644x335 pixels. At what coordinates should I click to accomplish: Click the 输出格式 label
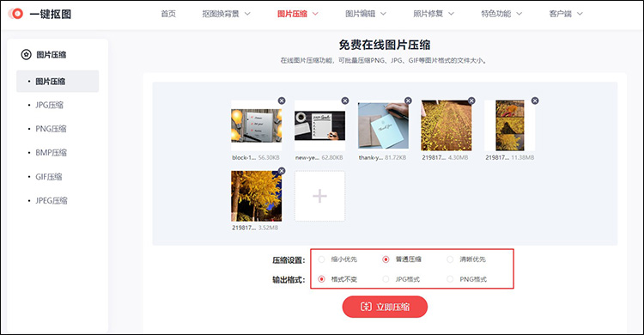pos(289,279)
